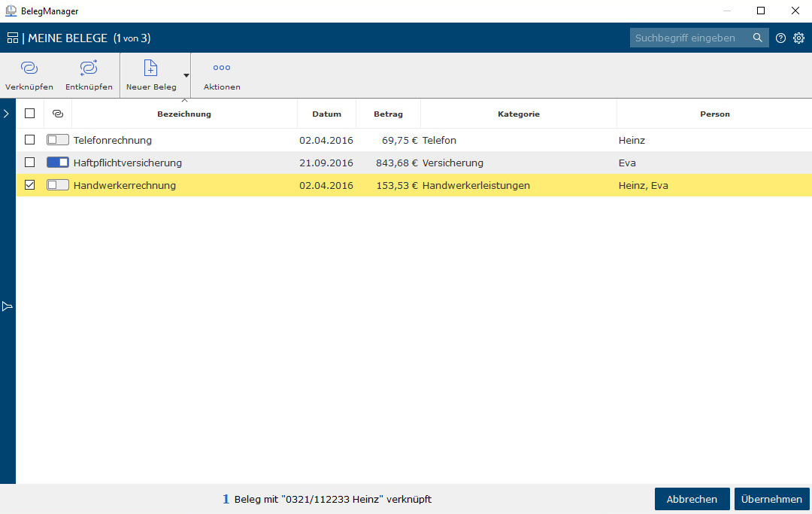Image resolution: width=812 pixels, height=514 pixels.
Task: Sort by the Kategorie column header
Action: tap(518, 114)
